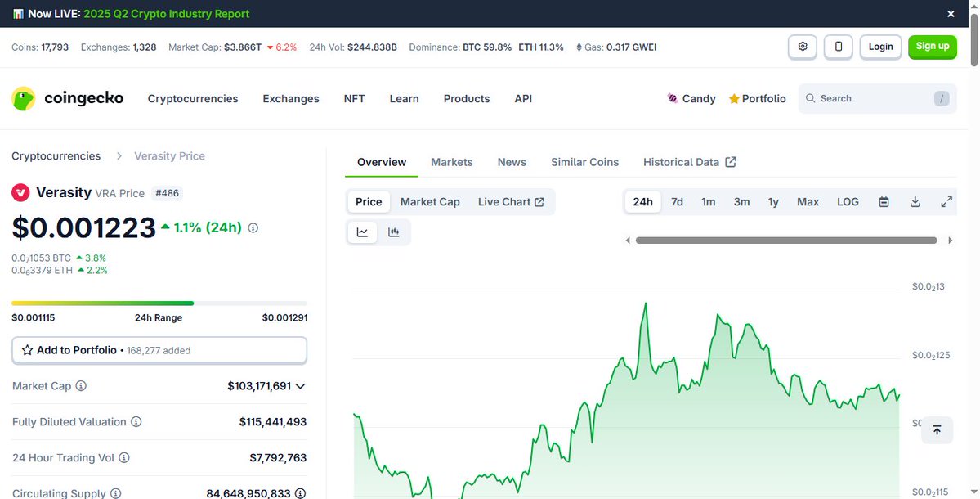980x499 pixels.
Task: Switch to the Similar Coins tab
Action: (584, 162)
